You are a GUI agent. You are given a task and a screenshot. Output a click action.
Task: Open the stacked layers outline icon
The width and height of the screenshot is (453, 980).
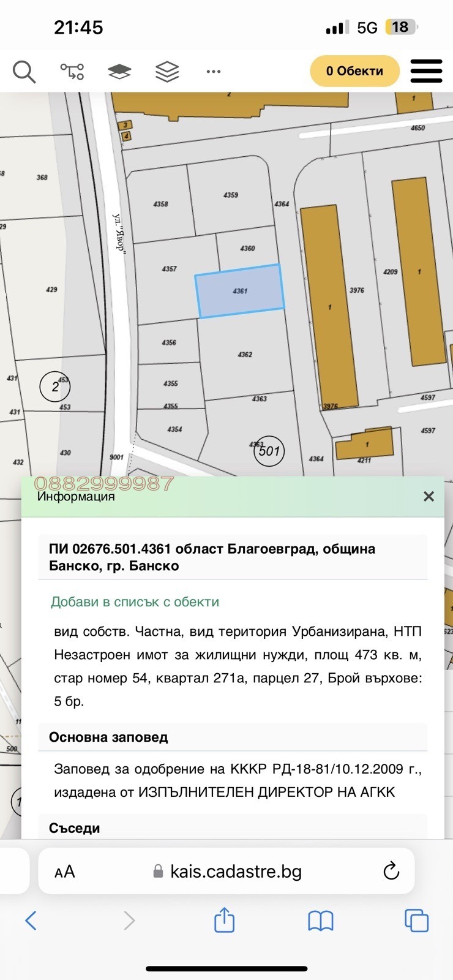(x=167, y=72)
